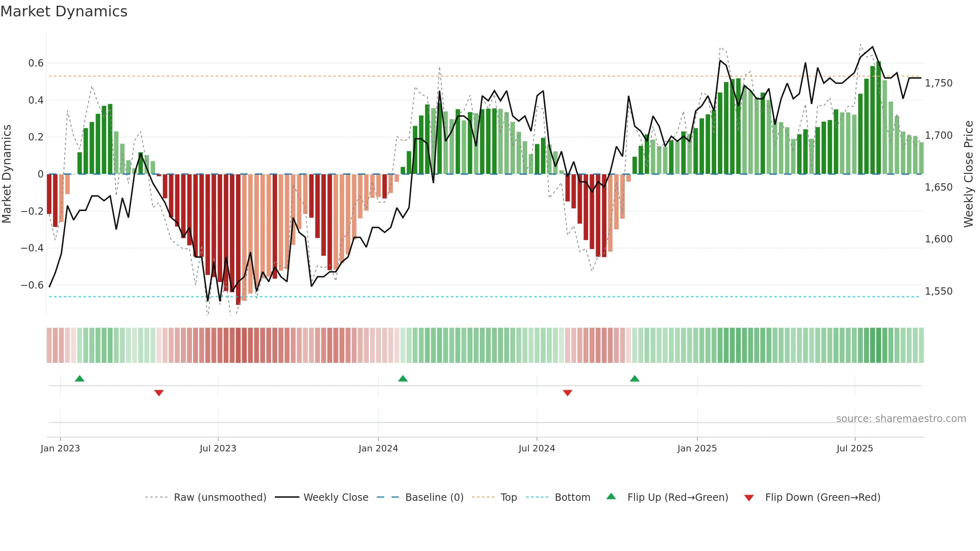
Task: Click the 1,650 price axis value
Action: click(x=939, y=187)
